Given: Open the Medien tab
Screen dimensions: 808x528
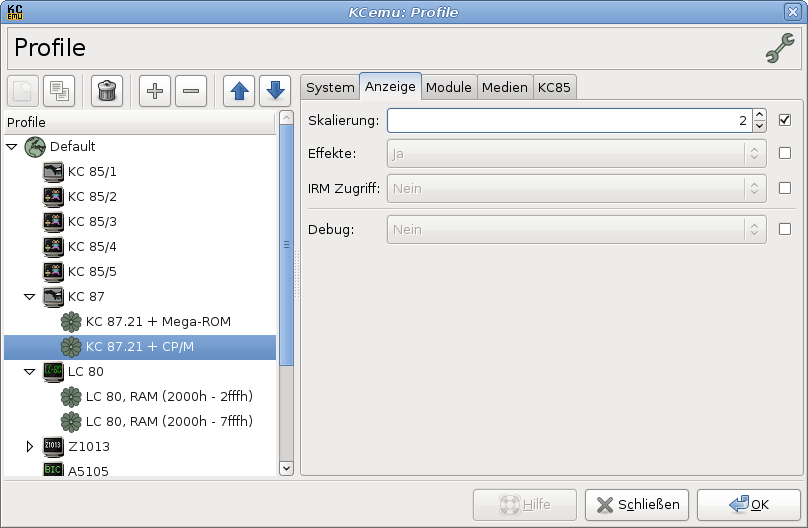Looking at the screenshot, I should (505, 87).
